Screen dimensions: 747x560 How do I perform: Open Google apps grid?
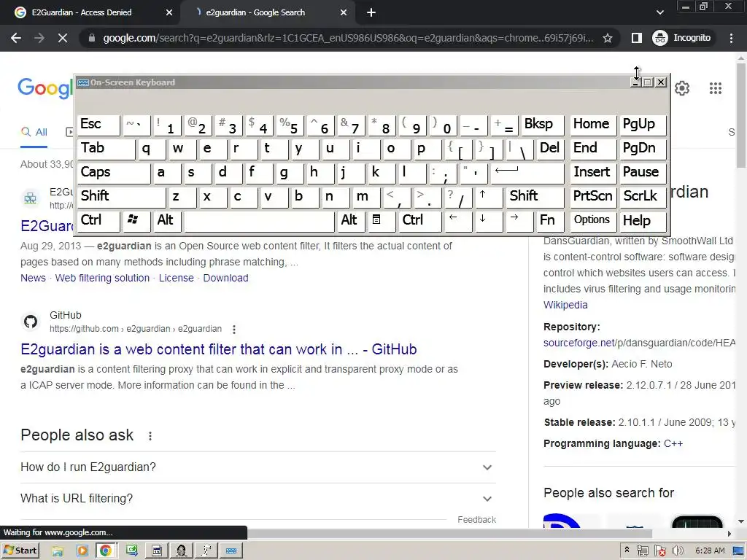coord(715,88)
